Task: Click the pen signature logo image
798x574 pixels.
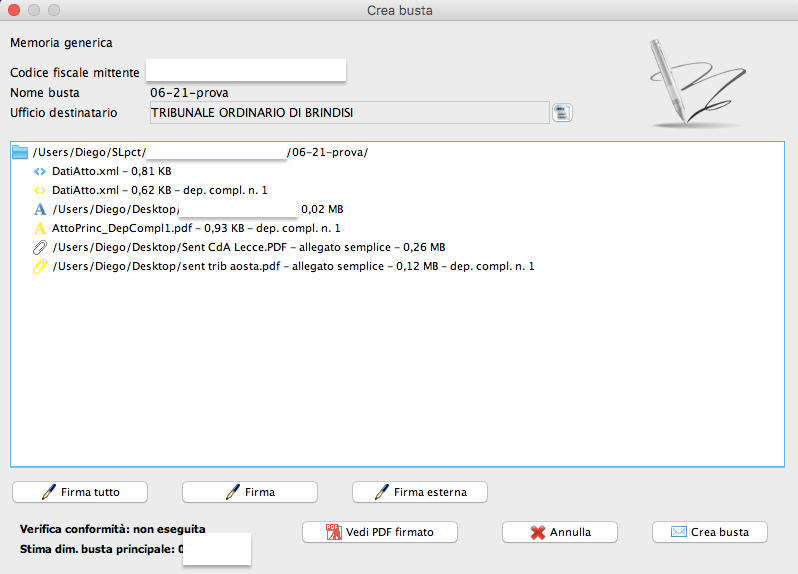Action: tap(697, 83)
